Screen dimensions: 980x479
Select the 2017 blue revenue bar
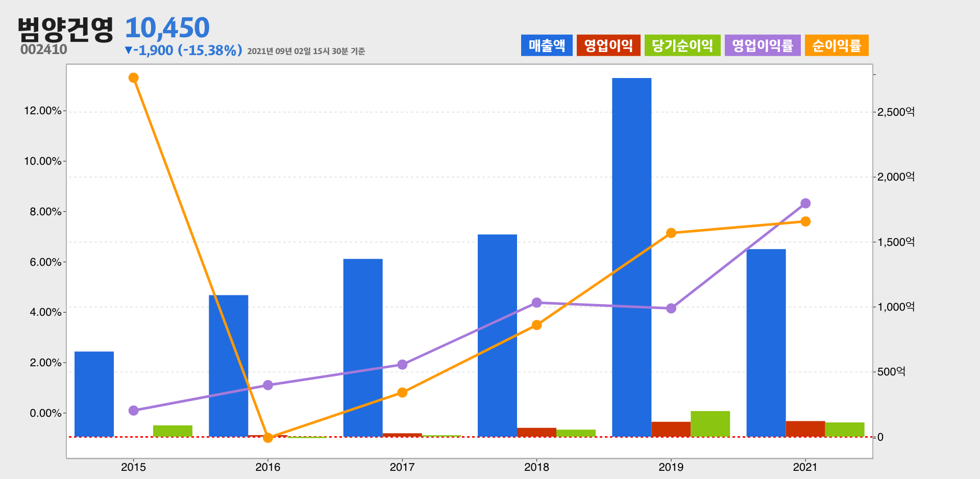363,348
